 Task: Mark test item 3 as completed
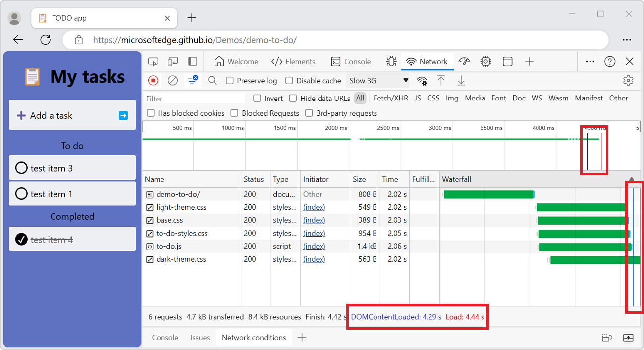(20, 167)
